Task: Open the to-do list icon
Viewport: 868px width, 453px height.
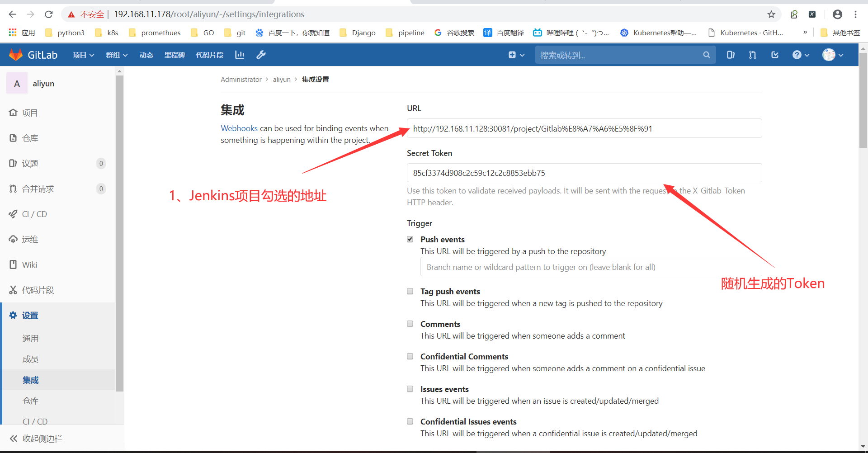Action: 775,55
